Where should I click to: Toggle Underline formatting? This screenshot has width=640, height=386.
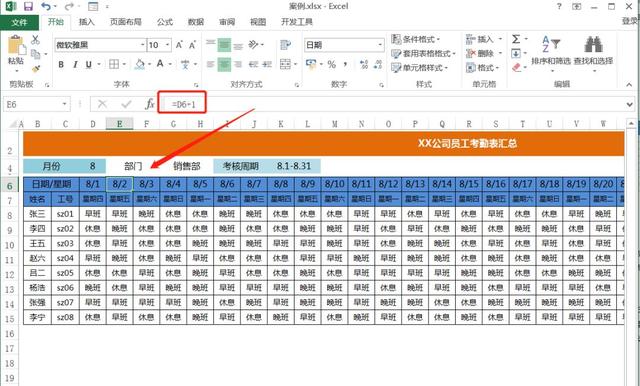(89, 64)
